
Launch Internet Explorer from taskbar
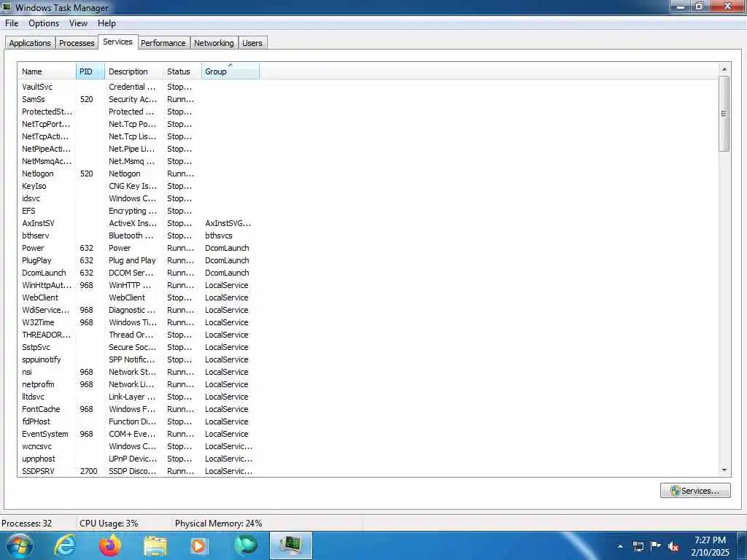pyautogui.click(x=65, y=545)
